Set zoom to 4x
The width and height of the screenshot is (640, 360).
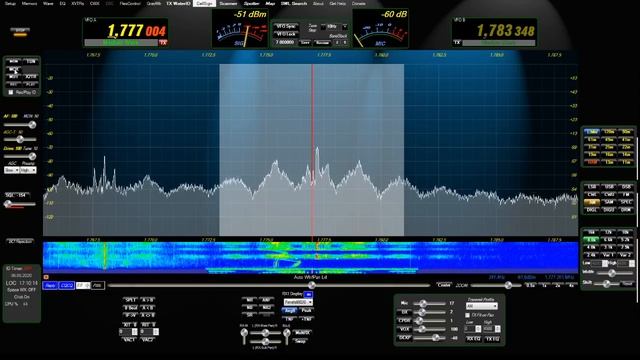571,285
